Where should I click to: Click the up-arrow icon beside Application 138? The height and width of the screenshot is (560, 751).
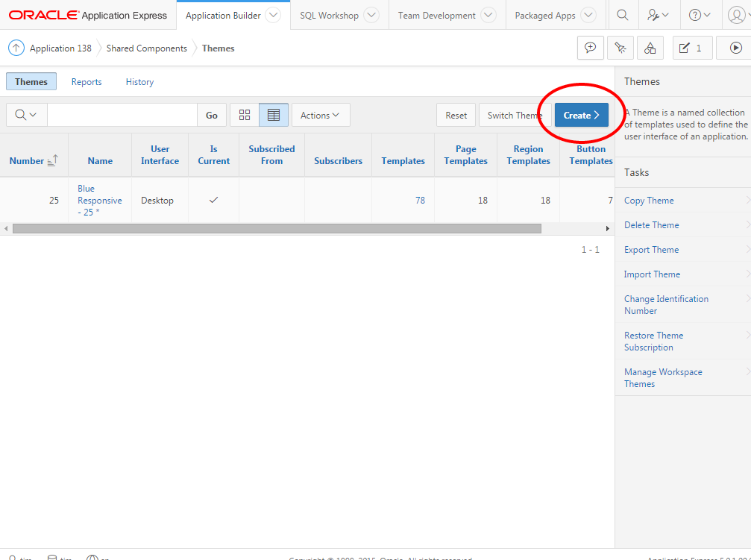16,48
